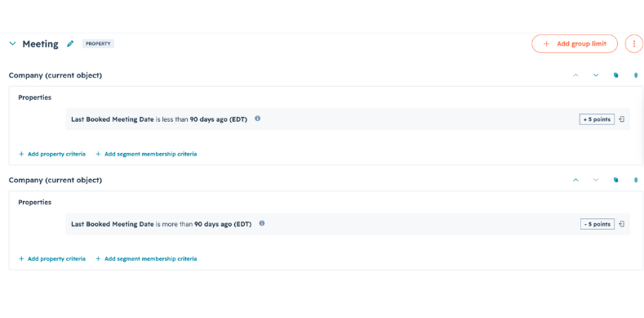Click Properties label in first block
Image resolution: width=644 pixels, height=318 pixels.
pyautogui.click(x=35, y=97)
